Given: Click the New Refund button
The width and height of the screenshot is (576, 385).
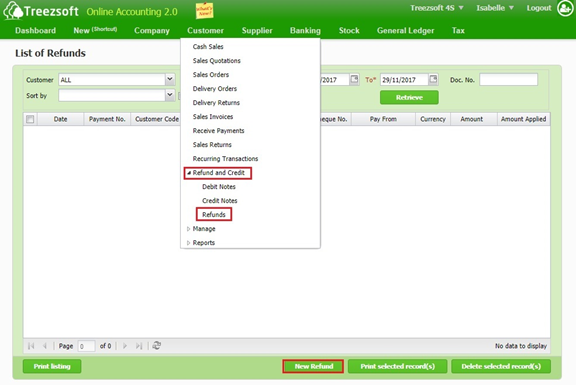Looking at the screenshot, I should click(x=313, y=366).
